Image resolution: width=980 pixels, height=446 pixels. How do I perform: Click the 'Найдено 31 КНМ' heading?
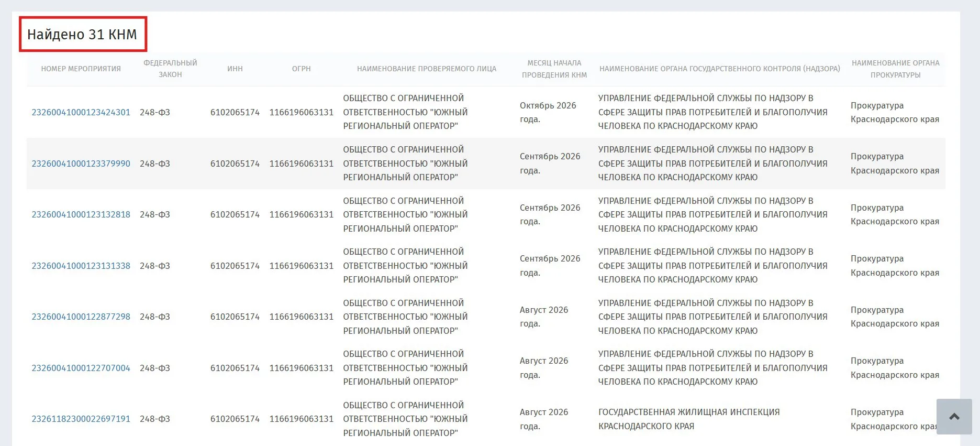point(82,34)
